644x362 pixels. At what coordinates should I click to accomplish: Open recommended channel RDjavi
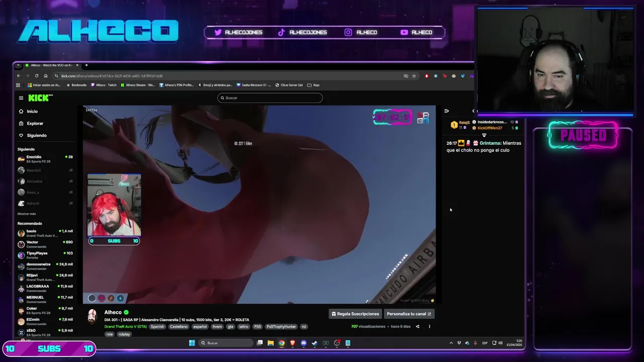[x=45, y=277]
